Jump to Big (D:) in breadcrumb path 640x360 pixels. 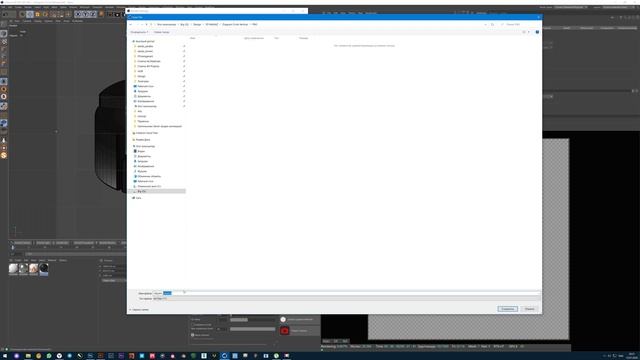184,24
